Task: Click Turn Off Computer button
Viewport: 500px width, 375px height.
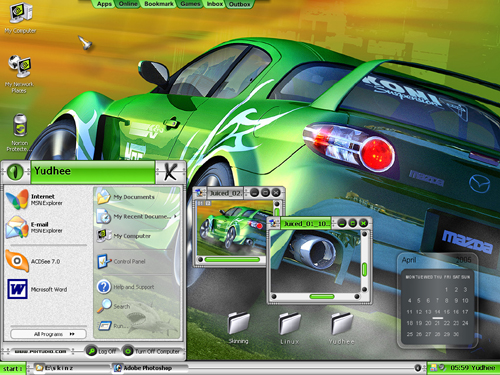Action: pyautogui.click(x=152, y=351)
